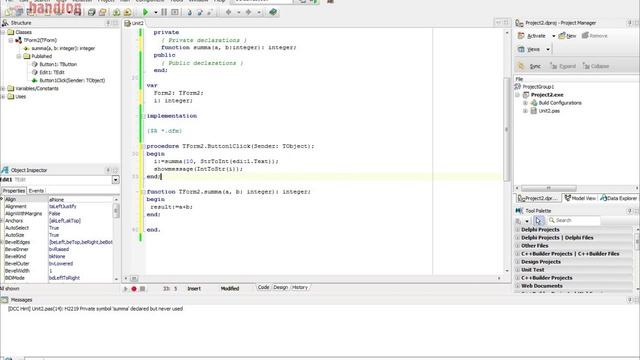Click the Sync button
Image resolution: width=640 pixels, height=360 pixels.
529,66
